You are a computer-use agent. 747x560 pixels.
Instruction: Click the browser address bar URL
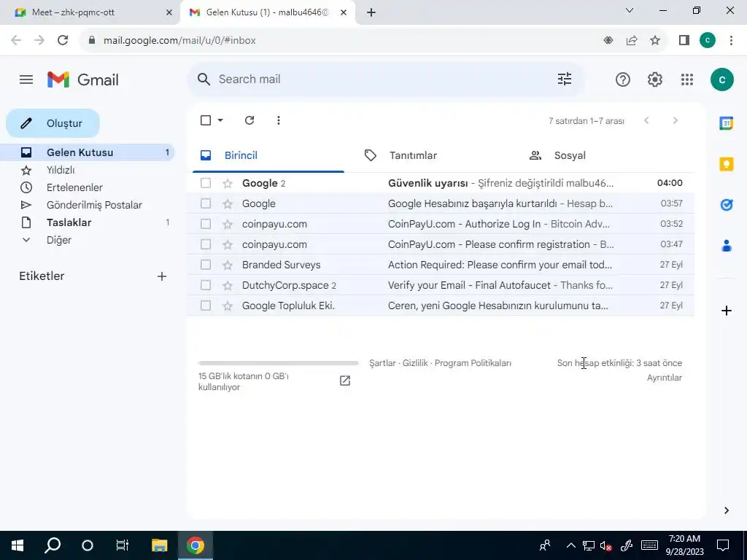179,41
